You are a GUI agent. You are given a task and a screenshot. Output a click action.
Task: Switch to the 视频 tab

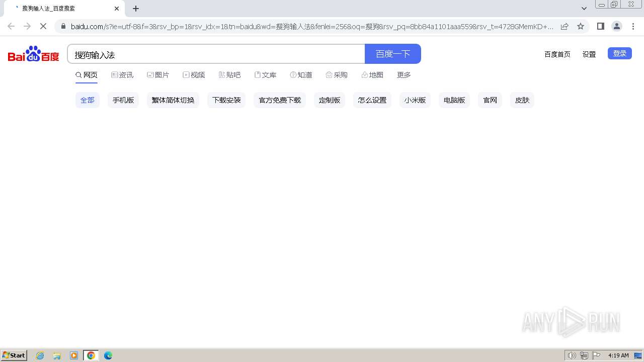[194, 75]
